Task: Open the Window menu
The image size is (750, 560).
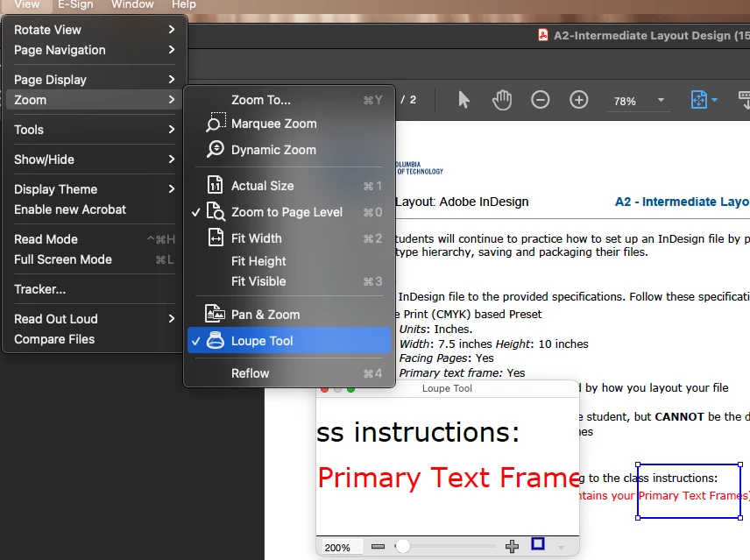Action: coord(132,4)
